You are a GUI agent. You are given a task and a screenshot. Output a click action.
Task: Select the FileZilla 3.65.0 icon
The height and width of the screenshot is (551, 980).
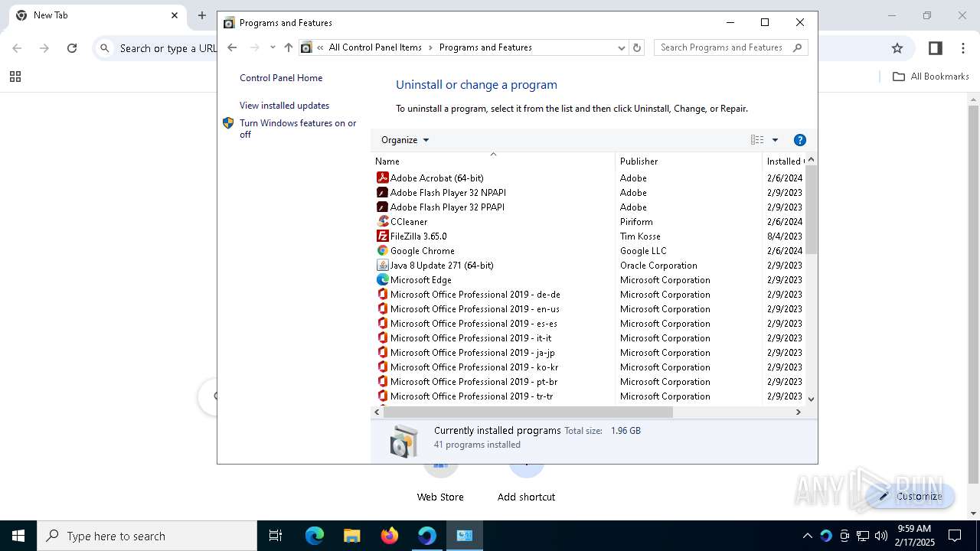(383, 236)
